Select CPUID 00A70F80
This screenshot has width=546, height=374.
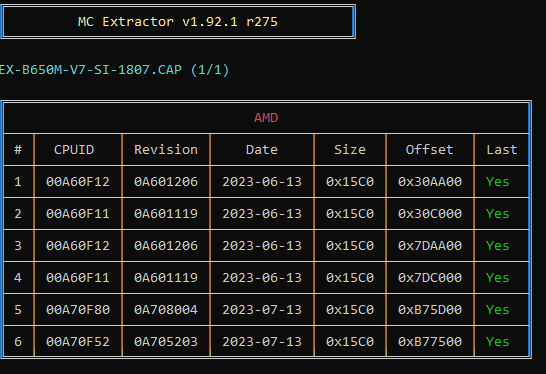tap(78, 310)
